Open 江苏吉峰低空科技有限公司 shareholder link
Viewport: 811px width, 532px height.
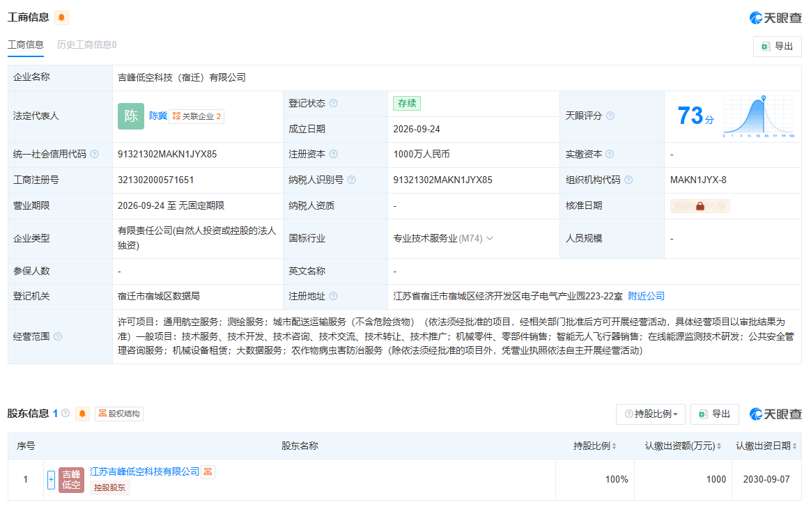[144, 471]
